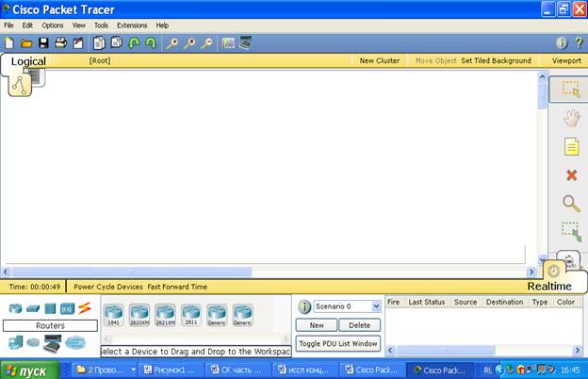The image size is (588, 379).
Task: Save the network with the floppy disk icon
Action: pyautogui.click(x=43, y=43)
